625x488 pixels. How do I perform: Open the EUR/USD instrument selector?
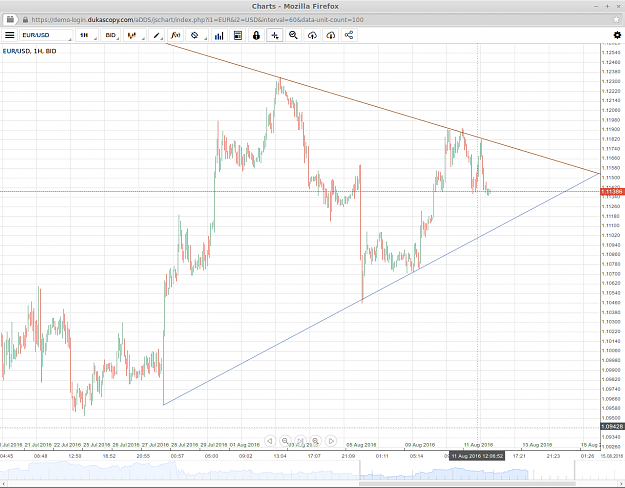46,35
